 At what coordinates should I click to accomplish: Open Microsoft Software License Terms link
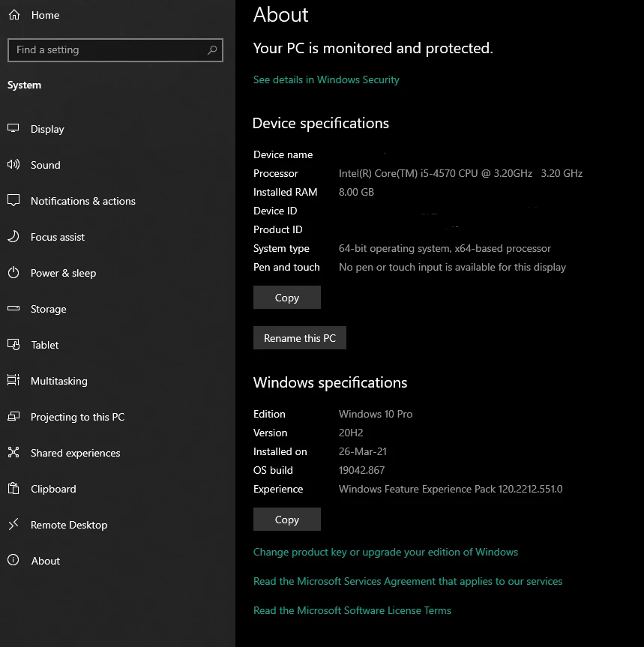(x=352, y=610)
